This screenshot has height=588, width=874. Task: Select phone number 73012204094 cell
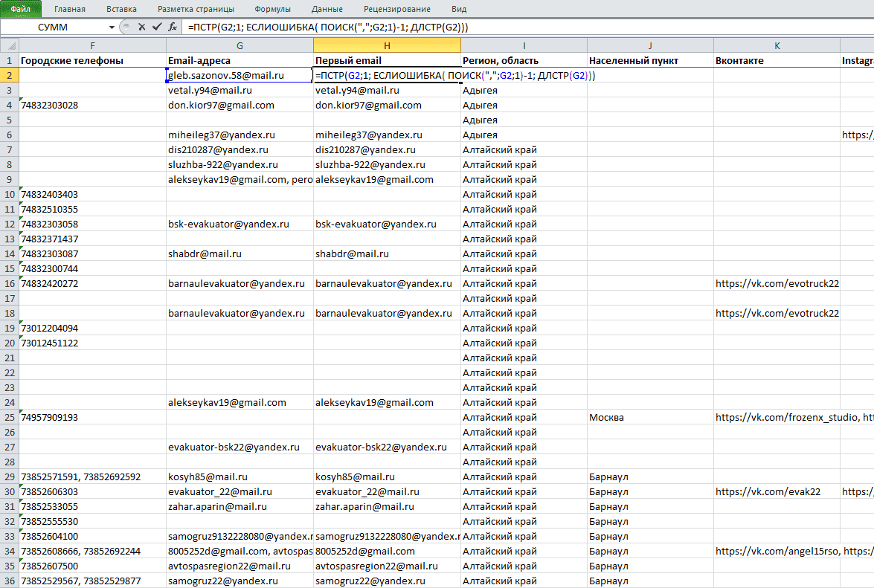click(92, 328)
